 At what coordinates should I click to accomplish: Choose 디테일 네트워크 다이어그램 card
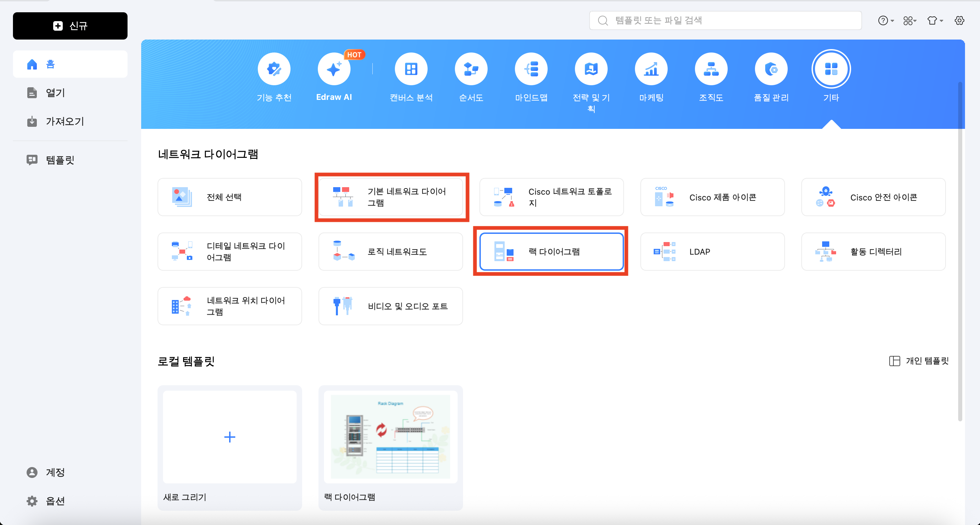(230, 252)
